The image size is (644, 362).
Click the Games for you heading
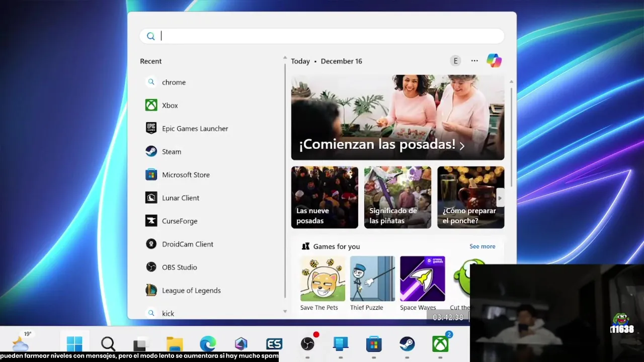tap(336, 246)
